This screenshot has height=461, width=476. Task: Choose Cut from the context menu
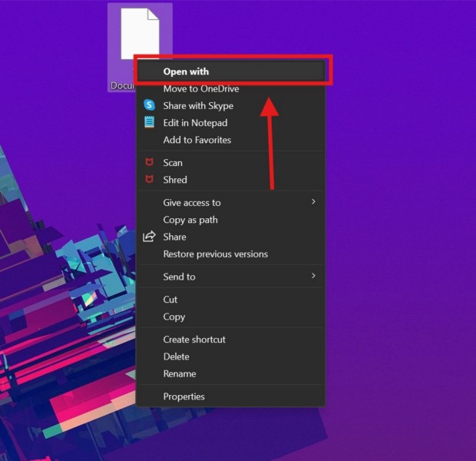pos(170,300)
